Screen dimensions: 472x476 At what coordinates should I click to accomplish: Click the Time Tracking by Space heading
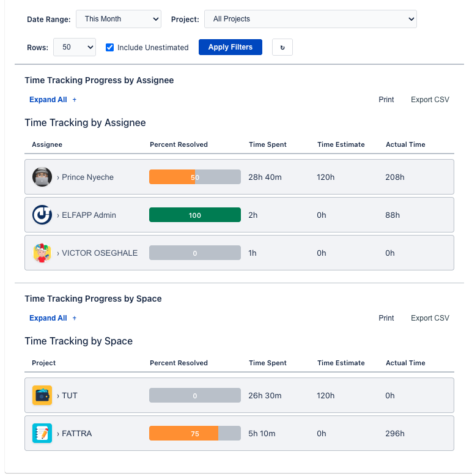click(x=79, y=341)
